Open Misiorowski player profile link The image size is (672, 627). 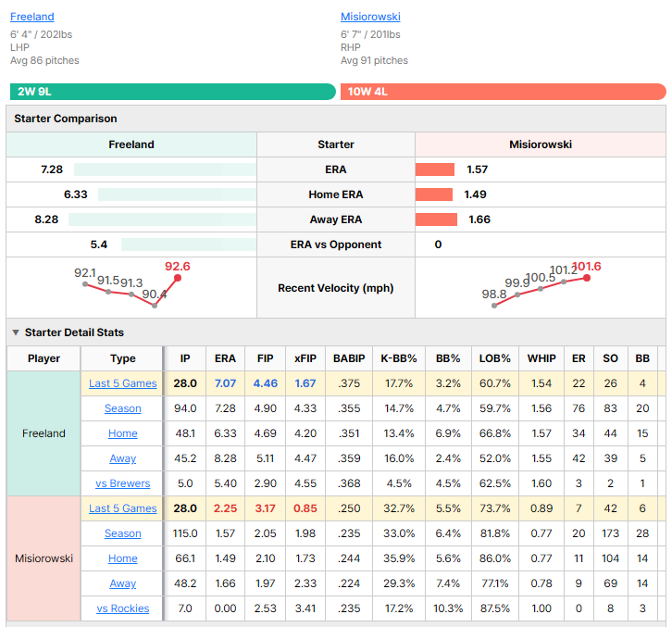pos(370,17)
